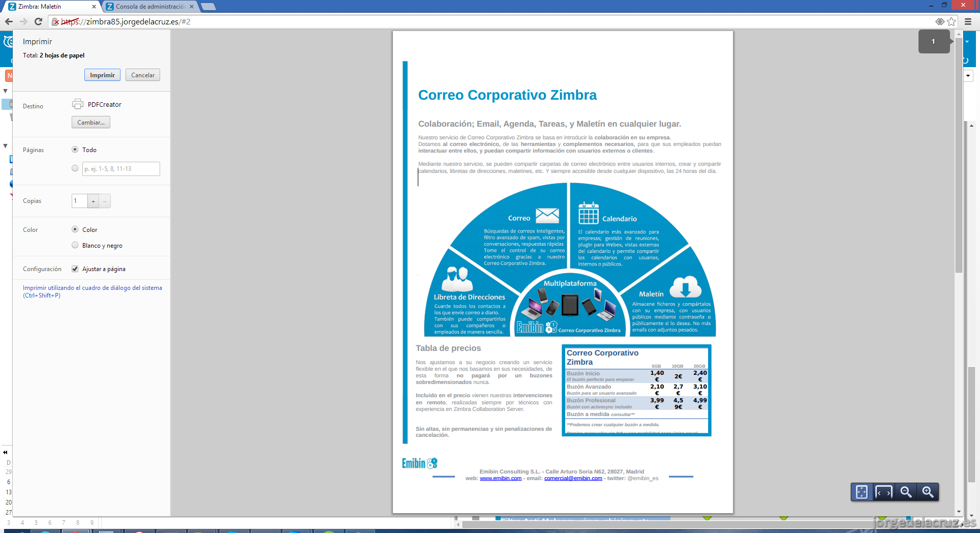
Task: Click the fit-to-page preview icon
Action: [x=862, y=492]
